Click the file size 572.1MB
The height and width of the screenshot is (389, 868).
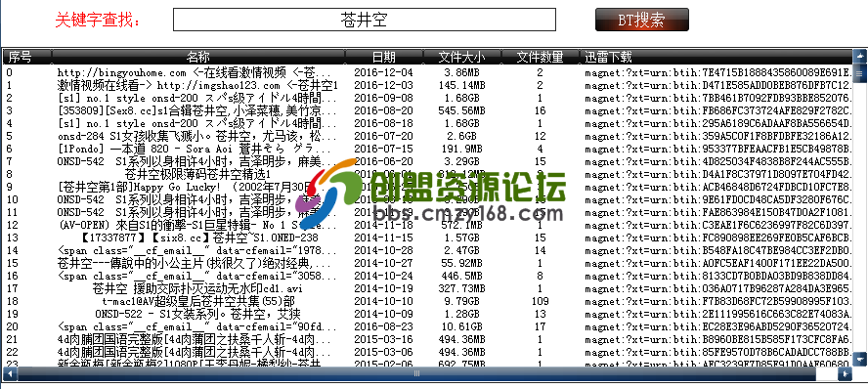[x=461, y=225]
